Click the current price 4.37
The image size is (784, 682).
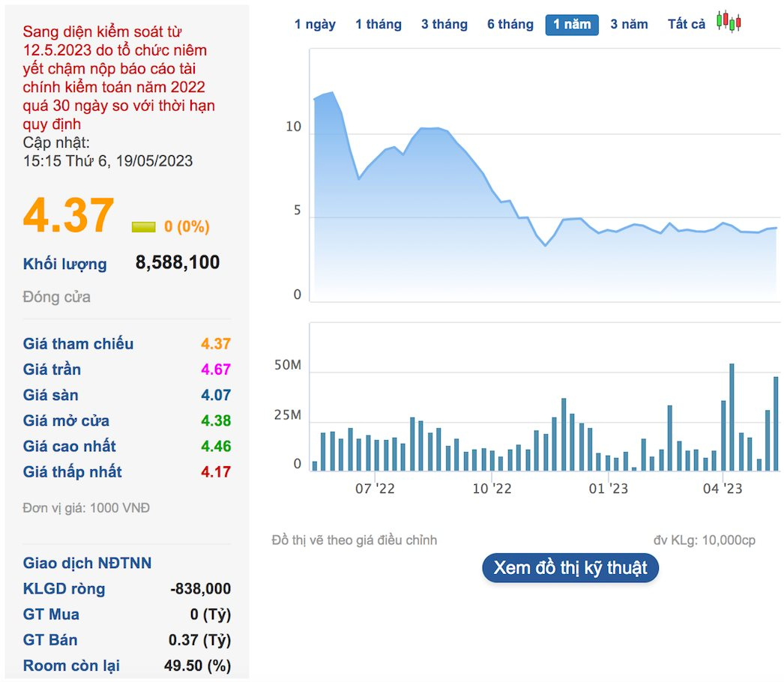pyautogui.click(x=69, y=216)
